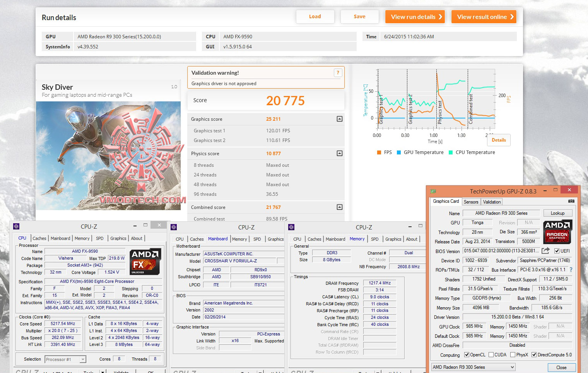The height and width of the screenshot is (373, 588).
Task: Click the Driver Version value in GPU-Z
Action: 517,317
